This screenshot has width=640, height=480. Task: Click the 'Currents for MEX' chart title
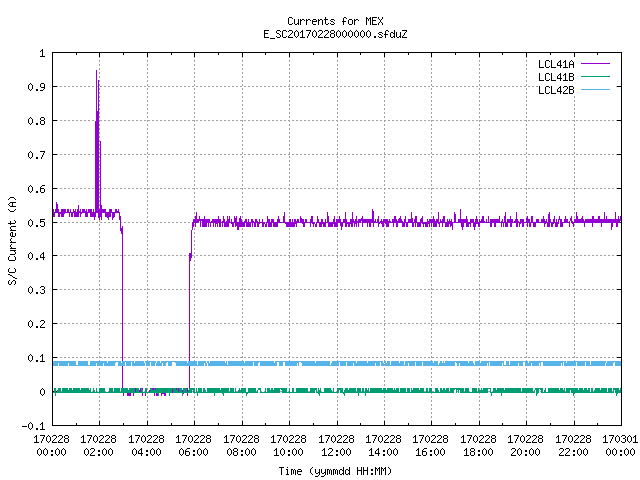tap(335, 21)
